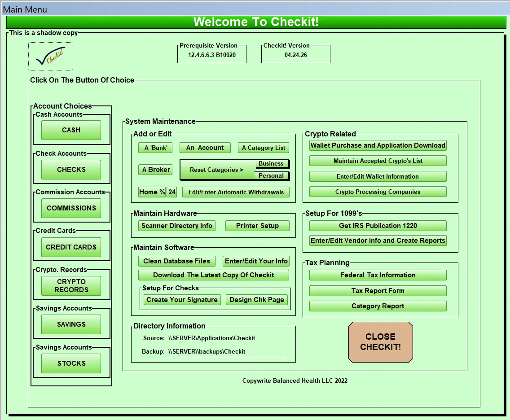The image size is (510, 420).
Task: Open Enter/Edit Wallet Information
Action: point(378,176)
